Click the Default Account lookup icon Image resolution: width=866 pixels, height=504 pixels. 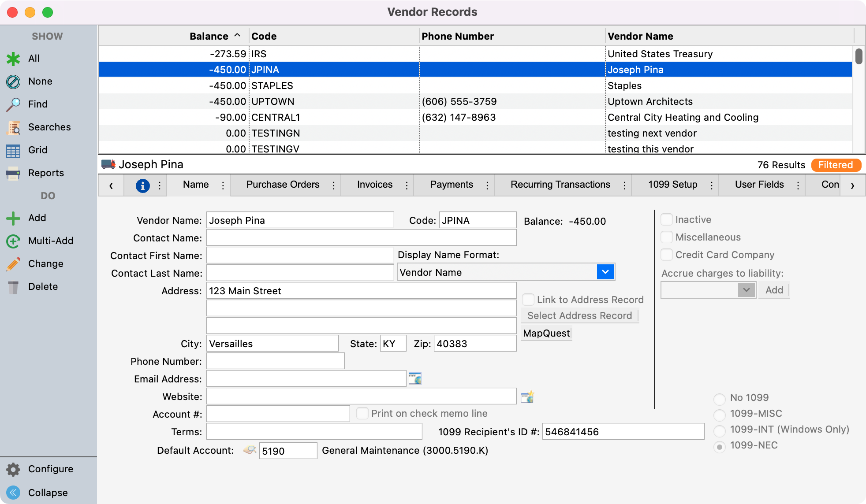[250, 450]
